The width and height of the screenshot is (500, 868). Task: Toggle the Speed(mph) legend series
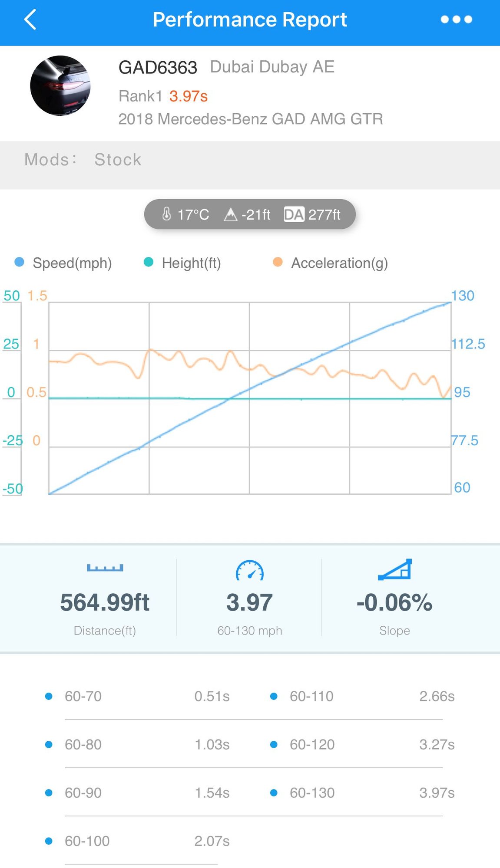63,263
